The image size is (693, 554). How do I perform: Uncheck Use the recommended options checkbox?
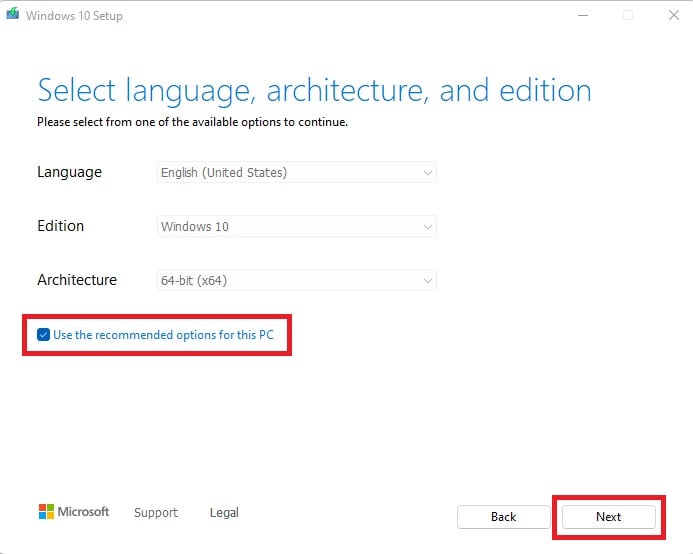pos(43,335)
